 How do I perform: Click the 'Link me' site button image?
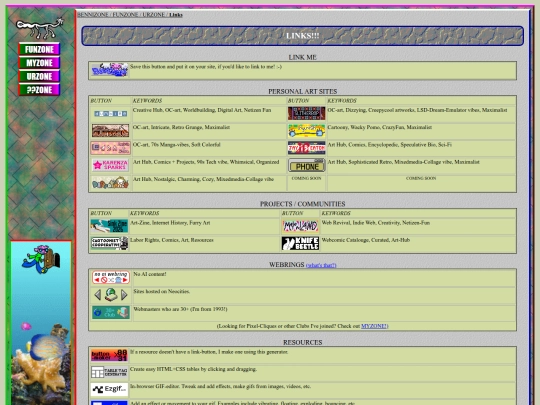click(110, 70)
